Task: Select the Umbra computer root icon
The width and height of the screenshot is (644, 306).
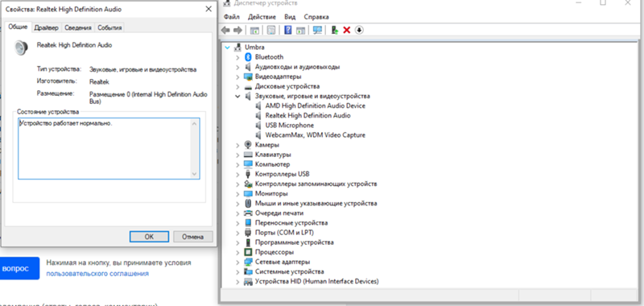Action: point(237,48)
